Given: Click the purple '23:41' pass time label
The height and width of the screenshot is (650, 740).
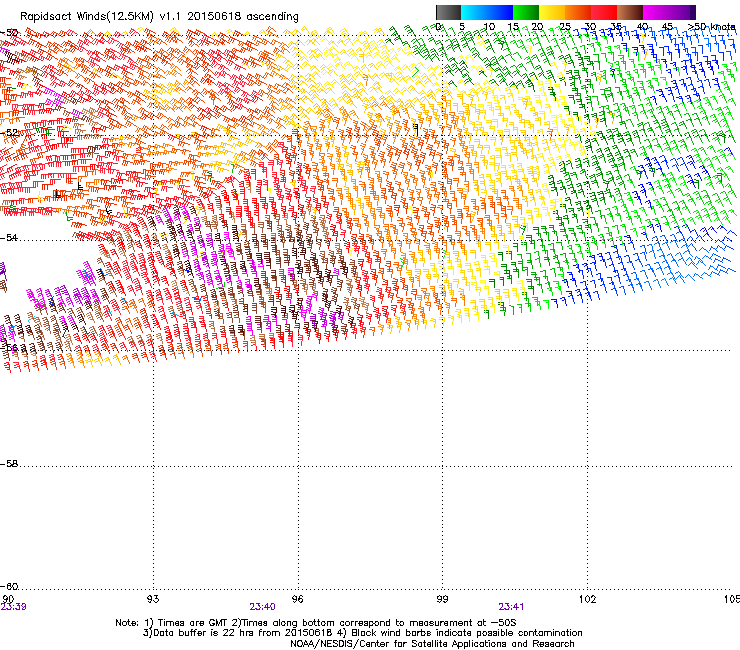Looking at the screenshot, I should 511,607.
